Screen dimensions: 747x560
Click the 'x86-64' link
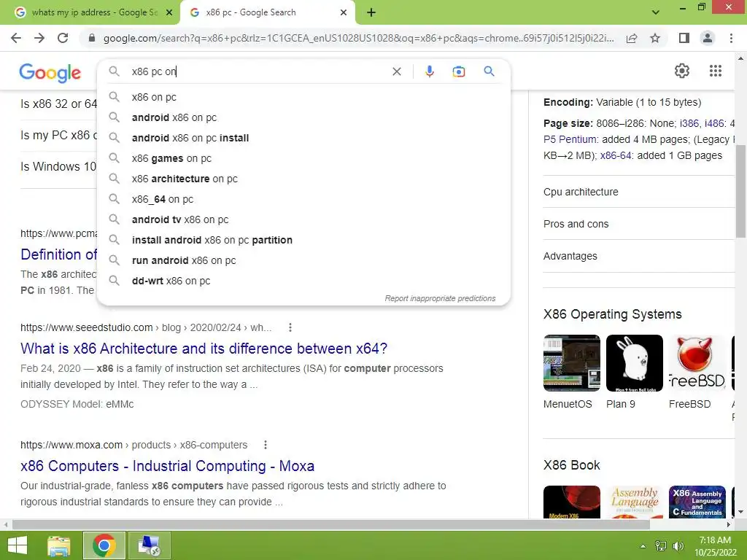click(616, 156)
